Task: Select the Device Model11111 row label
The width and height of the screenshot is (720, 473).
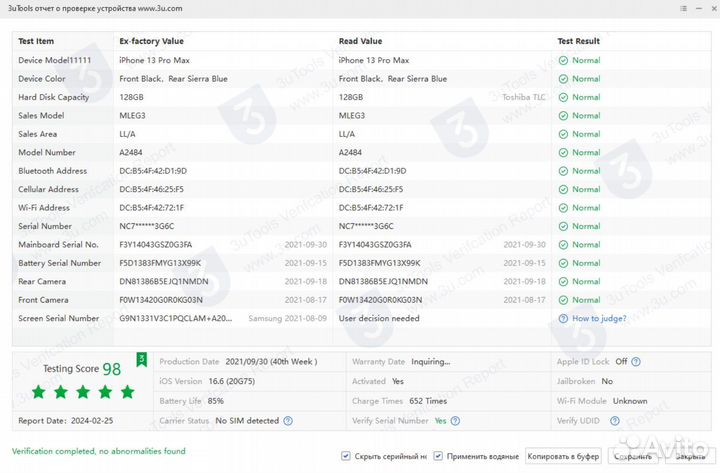Action: pyautogui.click(x=55, y=60)
